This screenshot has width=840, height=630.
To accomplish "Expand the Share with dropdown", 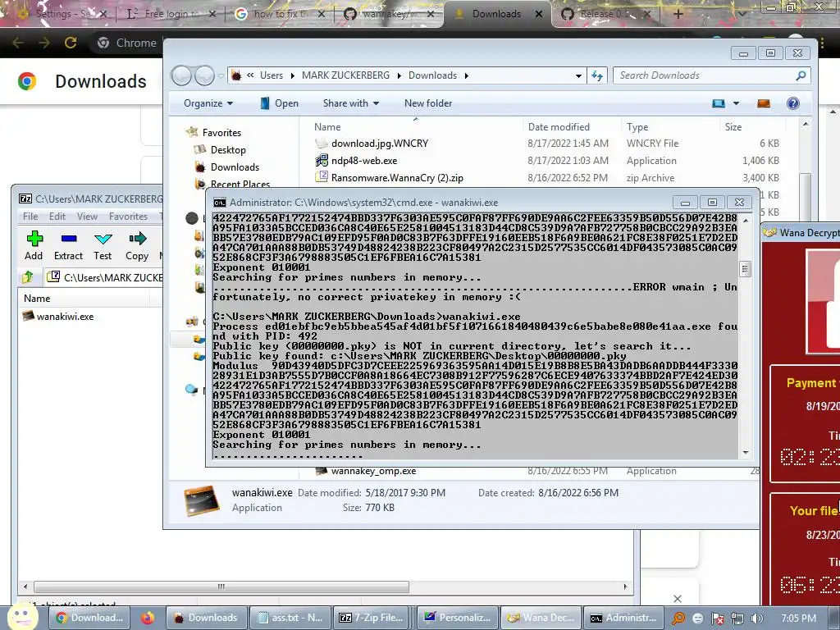I will [351, 103].
